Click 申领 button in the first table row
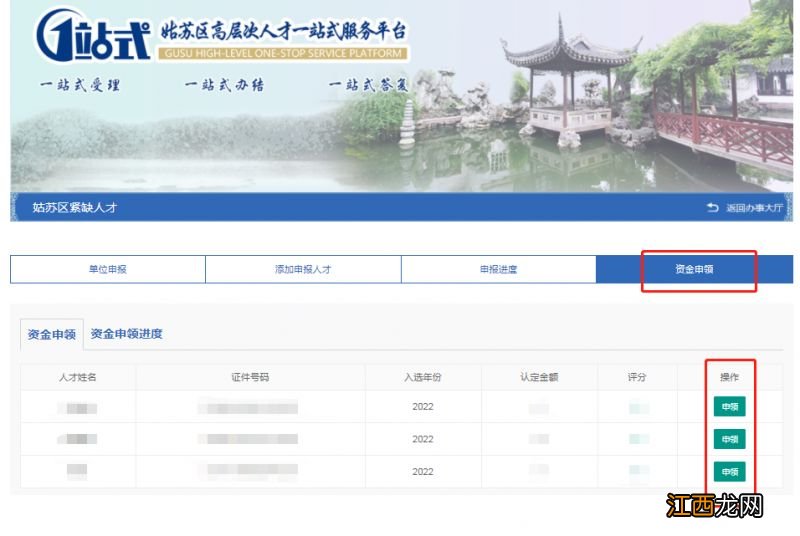The image size is (800, 536). 730,406
